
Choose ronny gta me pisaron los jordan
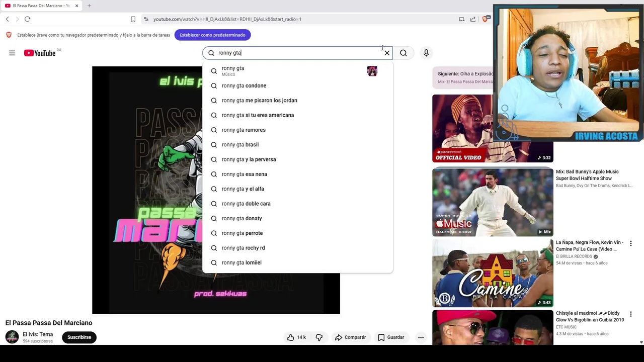tap(297, 101)
